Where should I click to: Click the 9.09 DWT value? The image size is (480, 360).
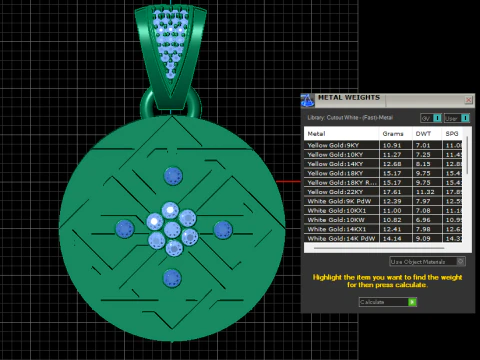[x=423, y=239]
